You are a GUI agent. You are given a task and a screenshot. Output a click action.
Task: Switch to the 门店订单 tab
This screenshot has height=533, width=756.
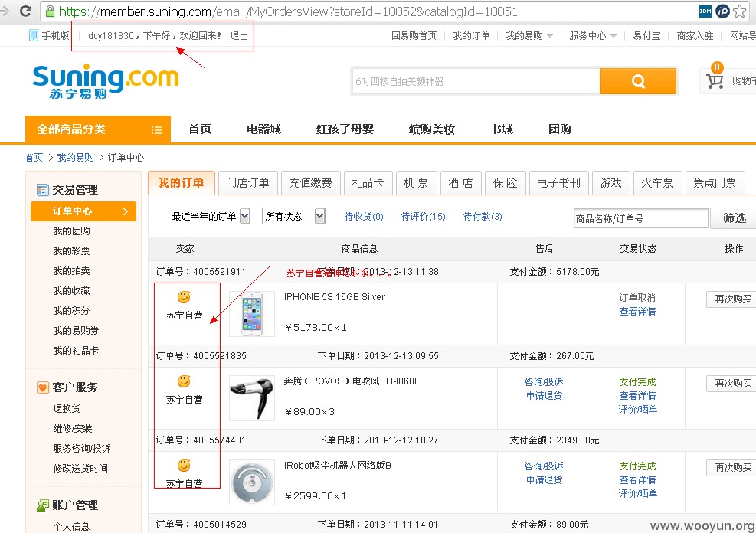247,183
